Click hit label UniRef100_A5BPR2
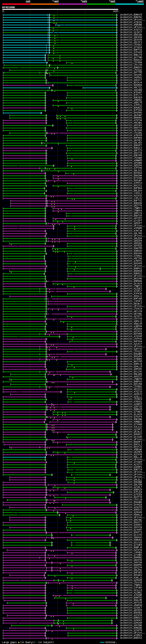The height and width of the screenshot is (644, 146). (131, 100)
